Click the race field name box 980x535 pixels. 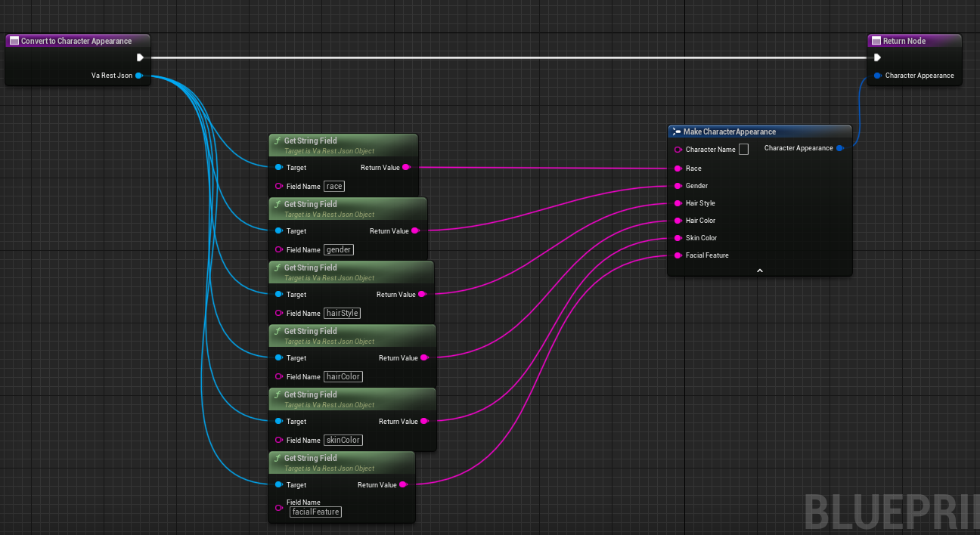[x=334, y=186]
